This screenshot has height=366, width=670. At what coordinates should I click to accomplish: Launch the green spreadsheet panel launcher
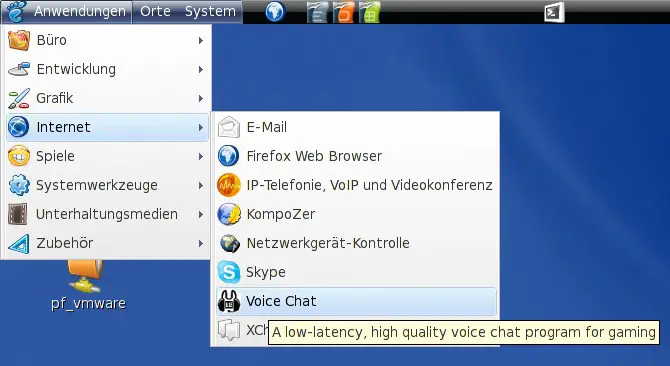(370, 12)
